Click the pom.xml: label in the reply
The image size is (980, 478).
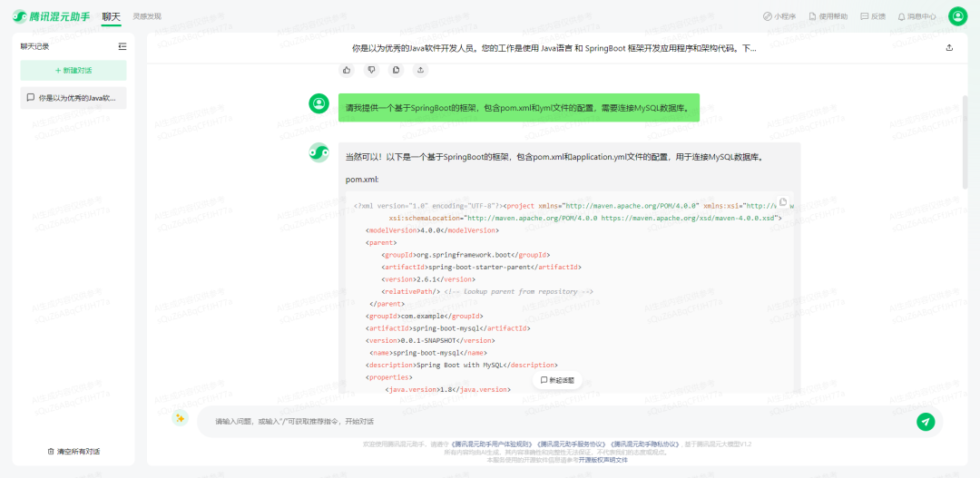362,180
